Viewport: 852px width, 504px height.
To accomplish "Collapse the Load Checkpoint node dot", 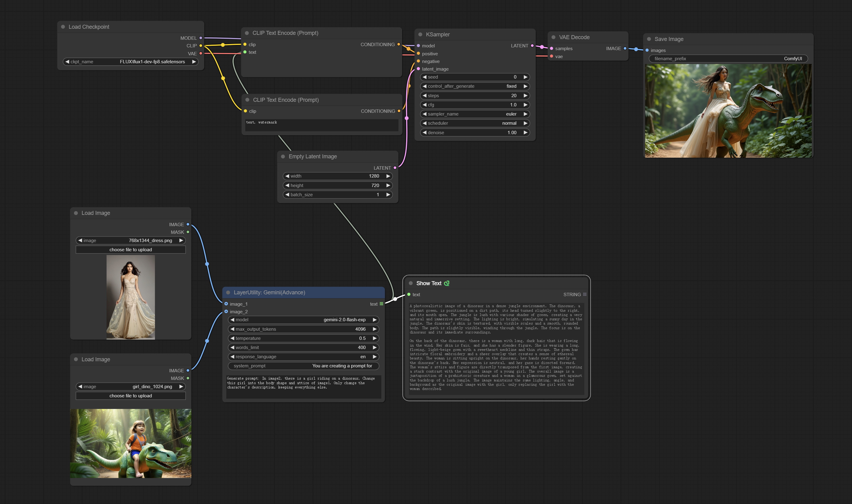I will pos(63,27).
